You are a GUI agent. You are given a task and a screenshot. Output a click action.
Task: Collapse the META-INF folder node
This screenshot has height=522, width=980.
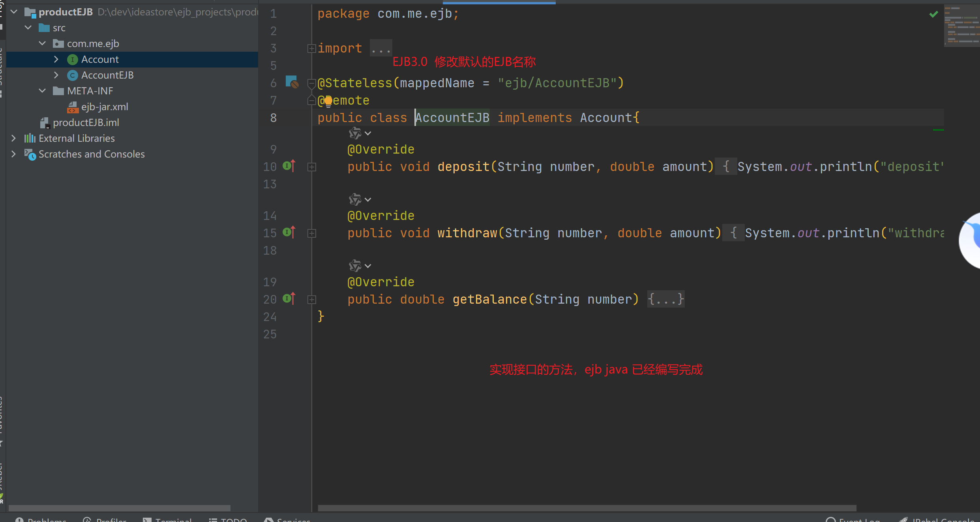point(43,91)
